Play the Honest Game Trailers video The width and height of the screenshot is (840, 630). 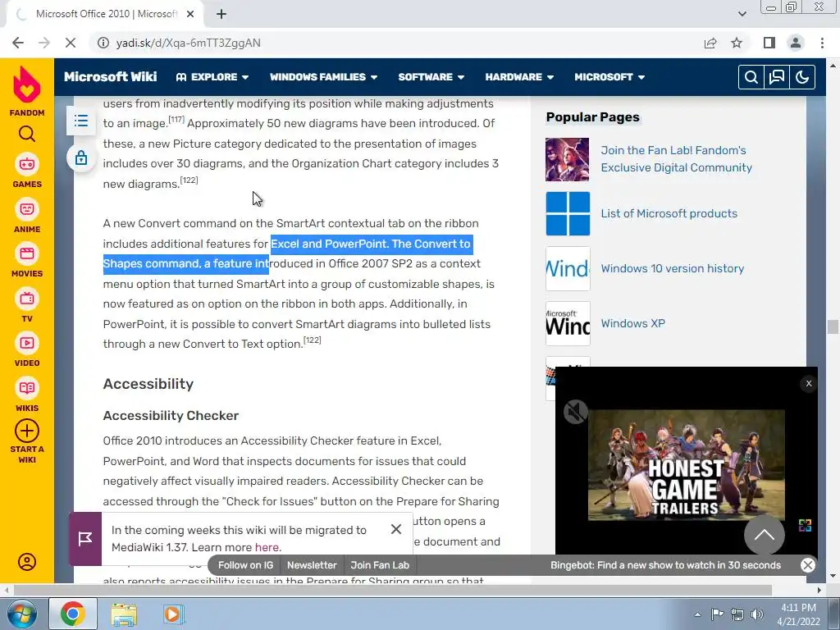(x=687, y=464)
